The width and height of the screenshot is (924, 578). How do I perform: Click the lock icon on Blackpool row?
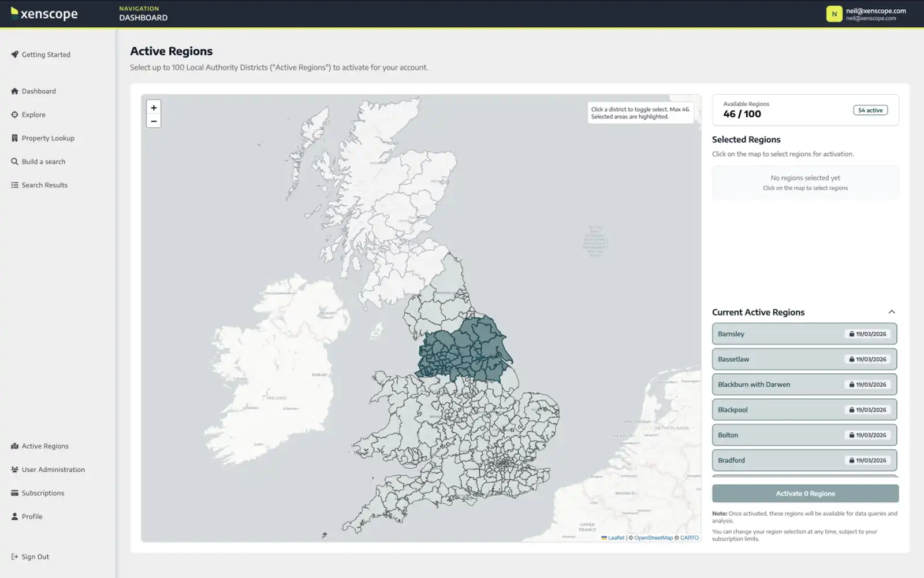pyautogui.click(x=851, y=410)
